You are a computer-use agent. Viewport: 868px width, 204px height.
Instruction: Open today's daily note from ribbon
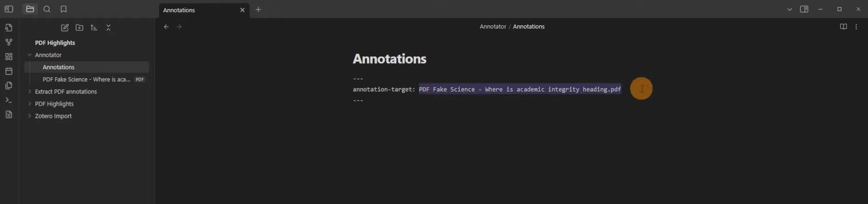coord(9,71)
